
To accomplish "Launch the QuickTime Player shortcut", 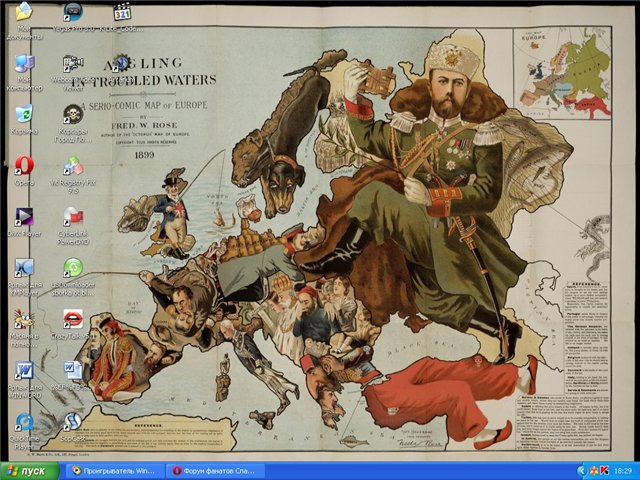I will [24, 422].
